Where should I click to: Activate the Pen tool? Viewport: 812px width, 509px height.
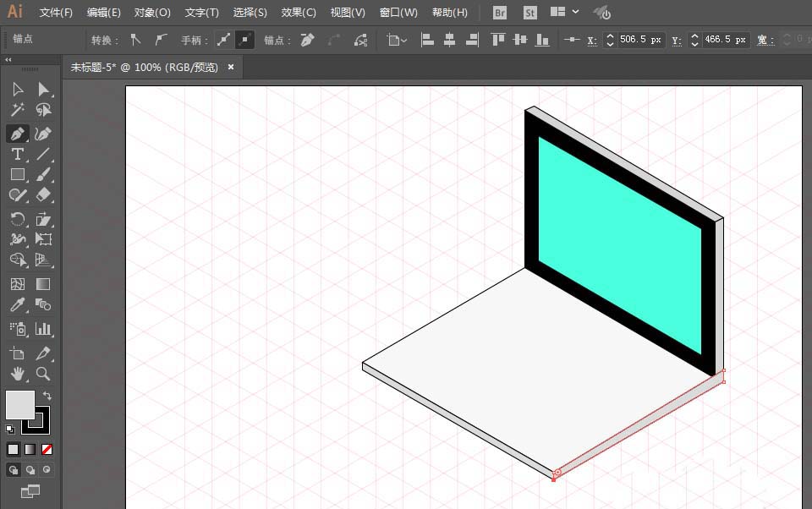pos(18,134)
